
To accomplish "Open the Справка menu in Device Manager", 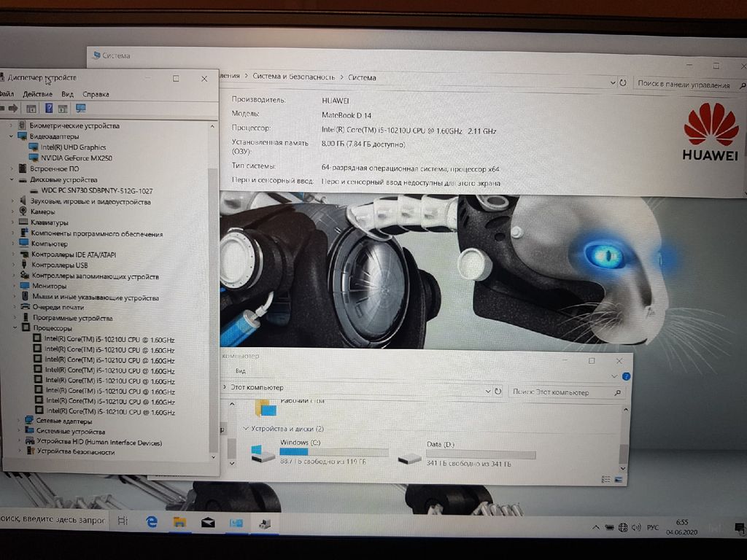I will pyautogui.click(x=96, y=94).
